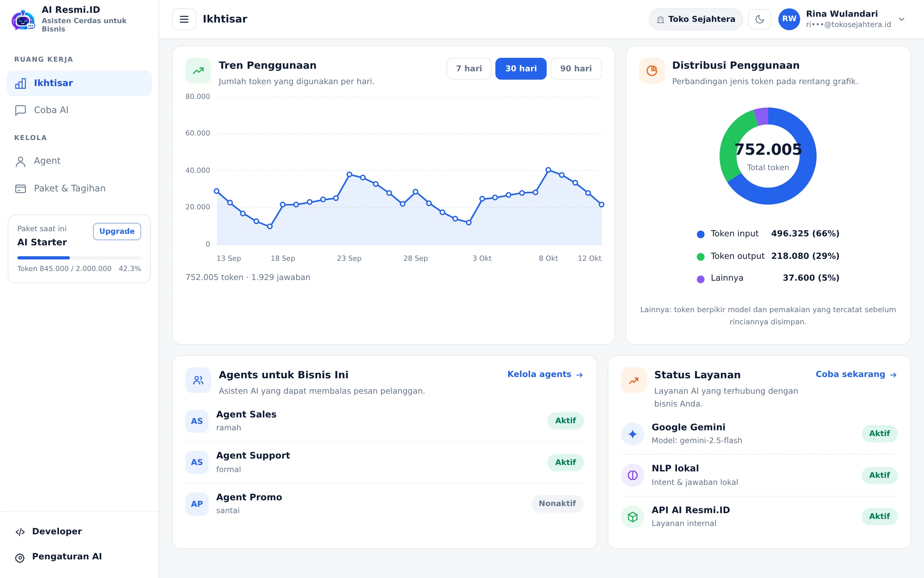Click Agent Sales Aktif status badge

(x=566, y=421)
